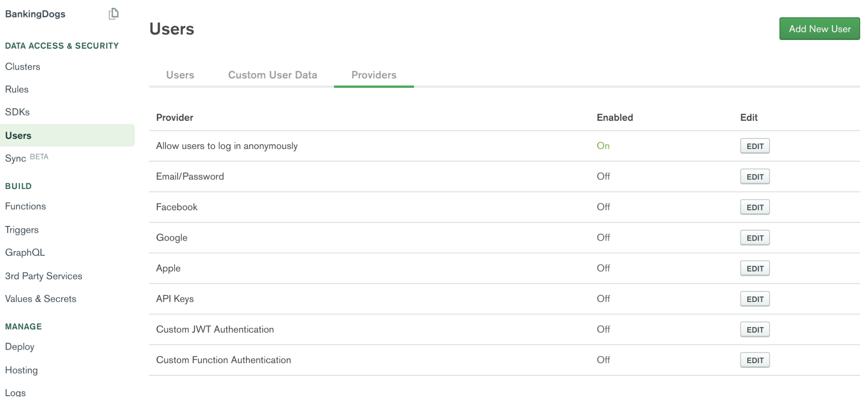Open Triggers in the sidebar
This screenshot has width=868, height=397.
(x=22, y=230)
